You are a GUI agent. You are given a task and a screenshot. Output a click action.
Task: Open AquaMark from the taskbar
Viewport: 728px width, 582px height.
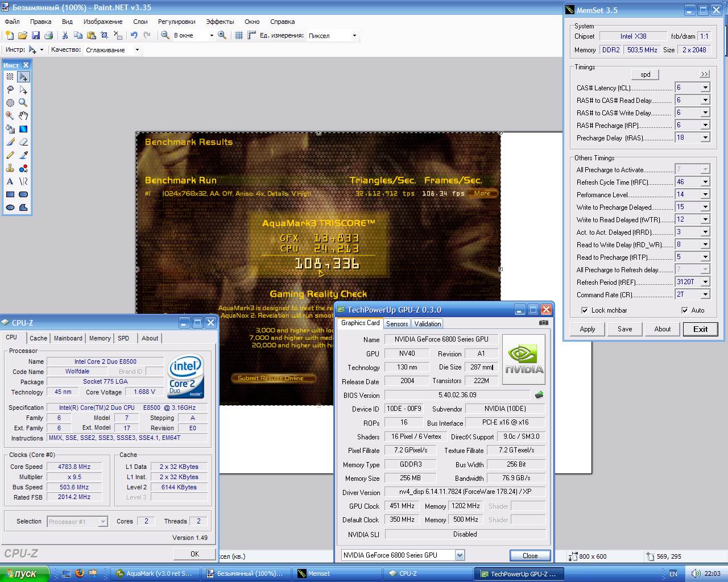pos(154,573)
